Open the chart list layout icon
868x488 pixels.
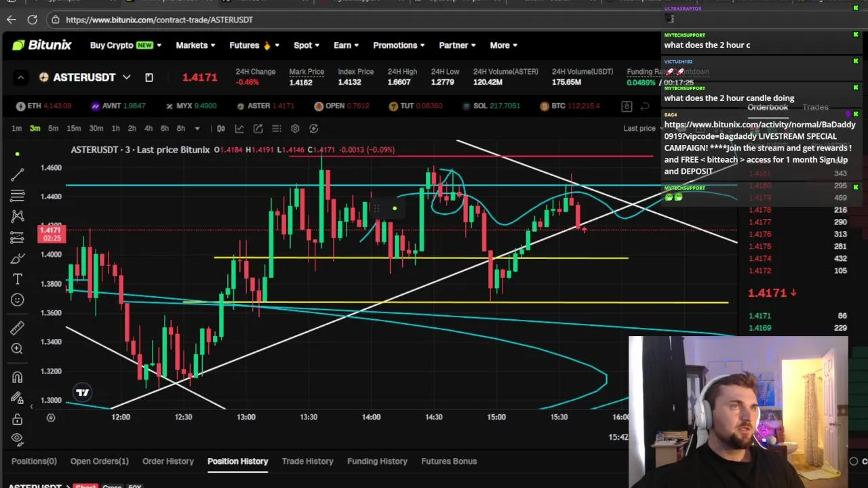[x=277, y=128]
